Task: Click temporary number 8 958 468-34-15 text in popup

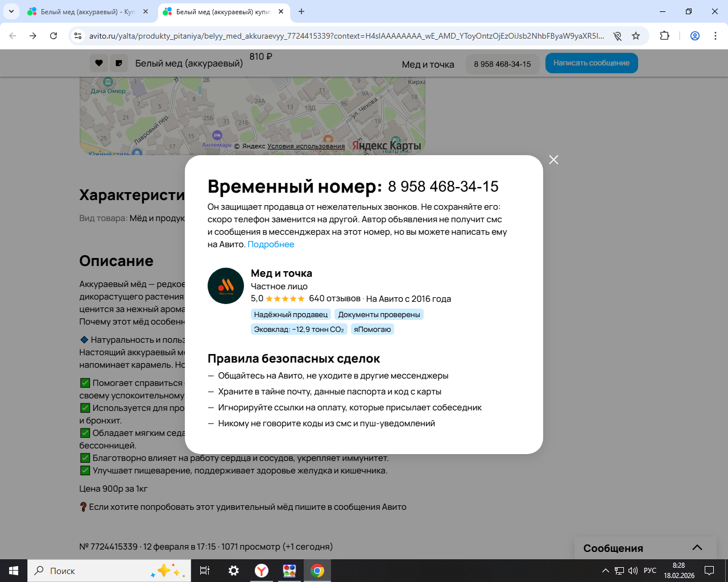Action: click(x=443, y=186)
